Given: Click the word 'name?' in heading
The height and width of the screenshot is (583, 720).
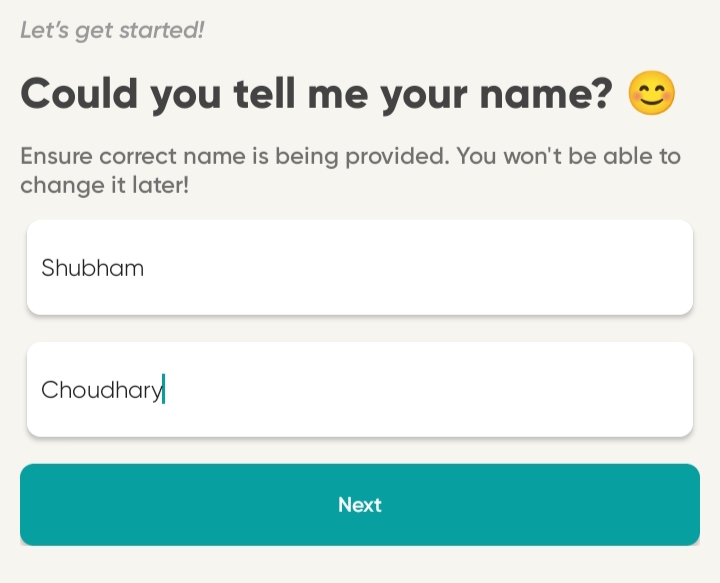Looking at the screenshot, I should [x=546, y=94].
